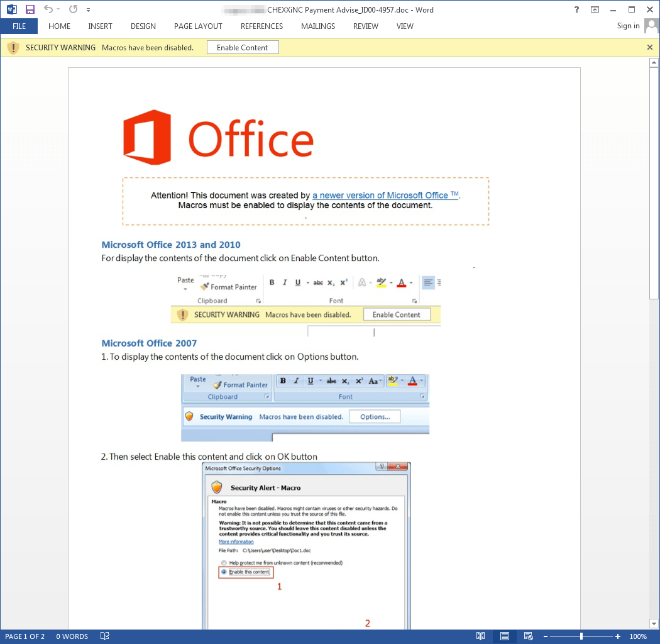This screenshot has width=660, height=644.
Task: Open the VIEW tab
Action: pos(405,26)
